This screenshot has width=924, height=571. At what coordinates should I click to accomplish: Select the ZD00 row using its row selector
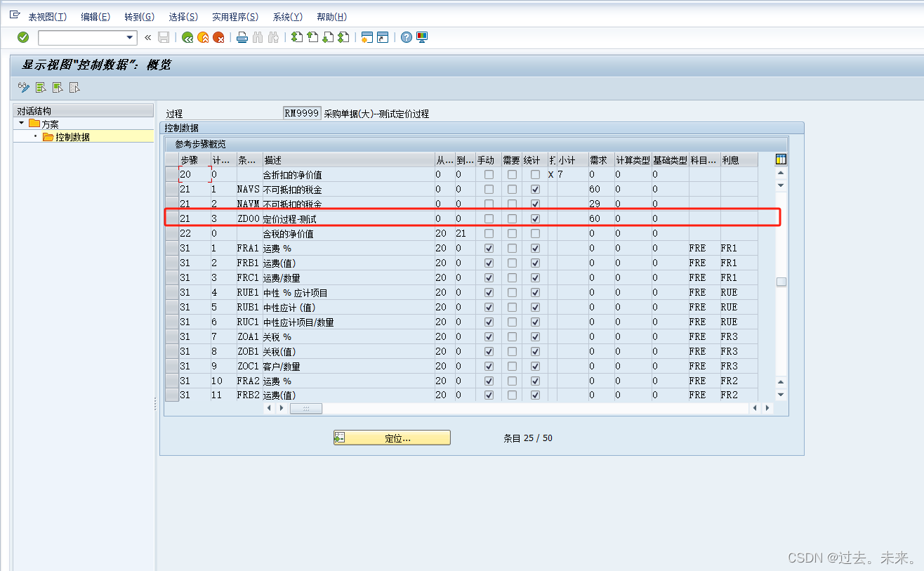[171, 219]
